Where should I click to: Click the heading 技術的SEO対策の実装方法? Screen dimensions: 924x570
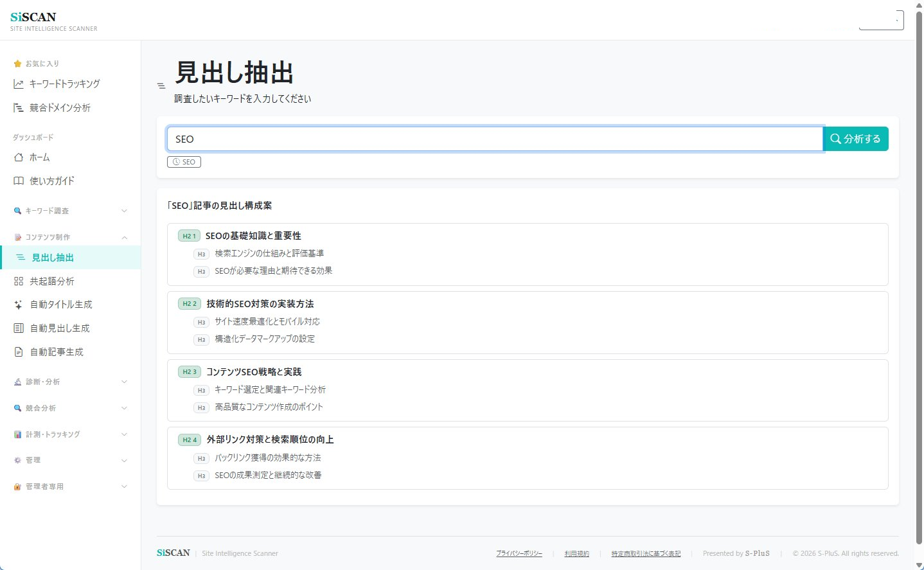(260, 304)
